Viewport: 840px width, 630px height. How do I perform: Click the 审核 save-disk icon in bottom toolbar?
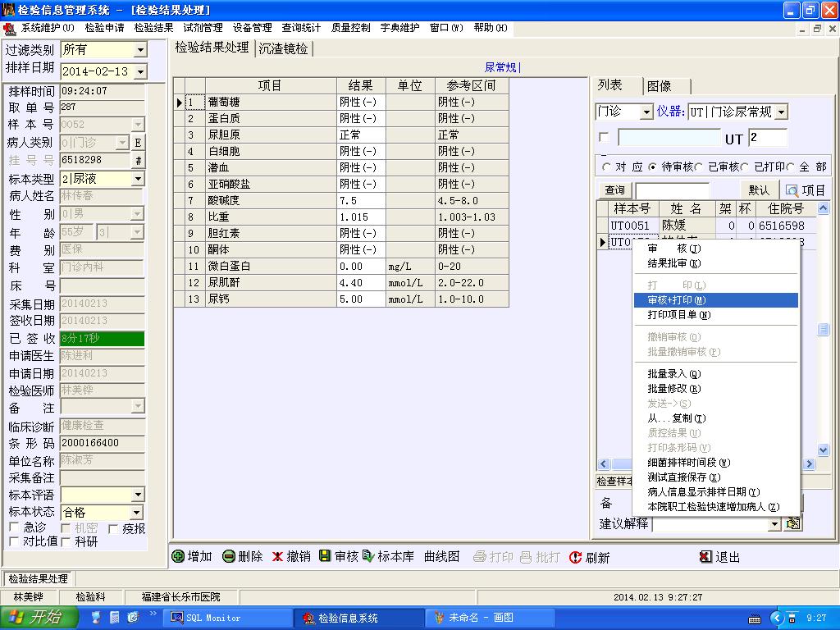click(325, 556)
